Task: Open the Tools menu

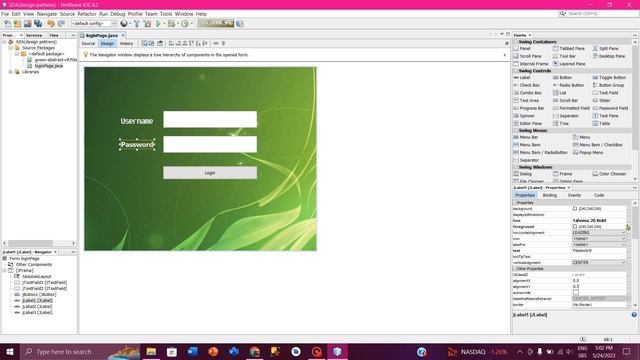Action: [166, 14]
